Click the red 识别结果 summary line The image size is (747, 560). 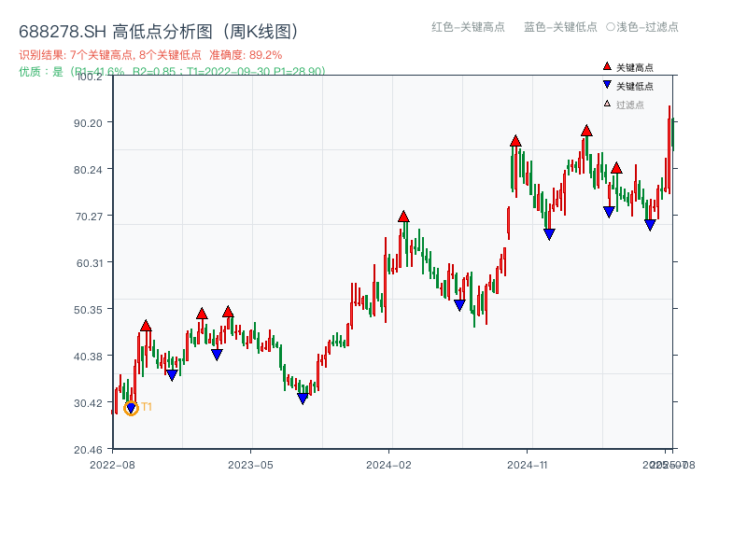point(150,55)
